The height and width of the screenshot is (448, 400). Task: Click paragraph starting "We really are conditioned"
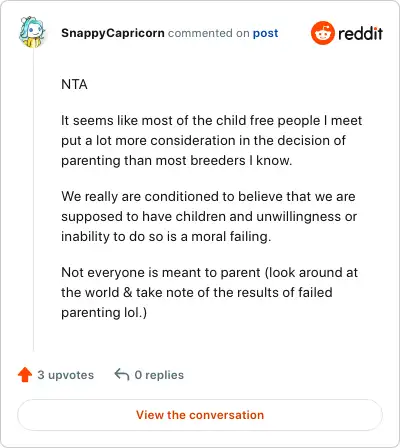(209, 216)
